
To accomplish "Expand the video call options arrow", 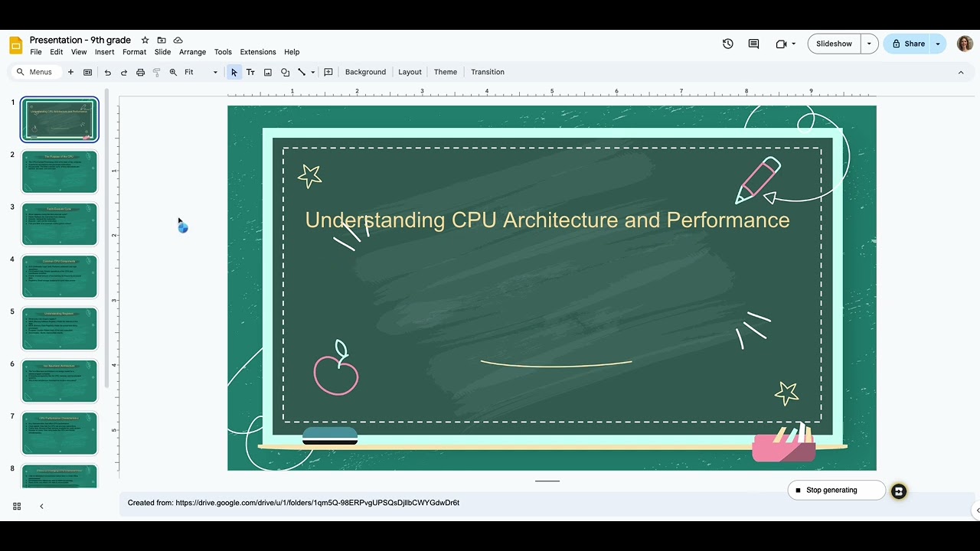I will [x=793, y=44].
